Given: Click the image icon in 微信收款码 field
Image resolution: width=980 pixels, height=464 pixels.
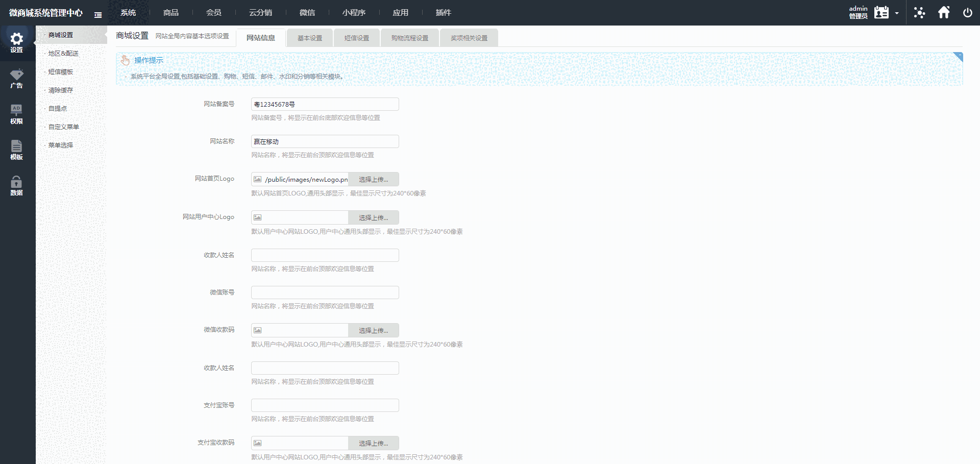Looking at the screenshot, I should click(258, 330).
